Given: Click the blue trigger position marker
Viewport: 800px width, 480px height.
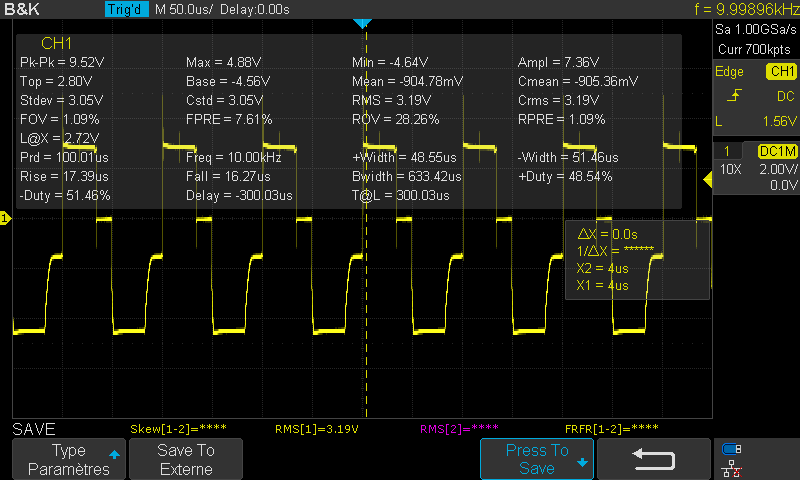Looking at the screenshot, I should tap(362, 23).
